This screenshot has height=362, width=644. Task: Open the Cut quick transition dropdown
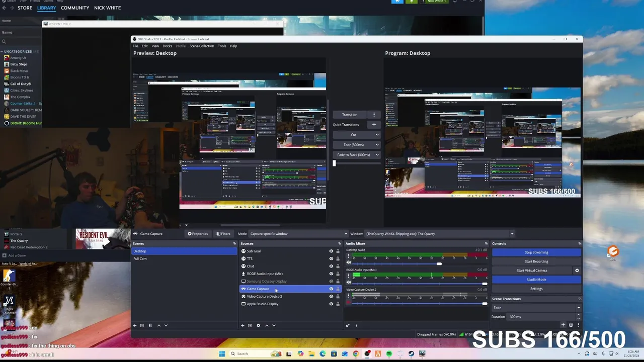click(x=356, y=135)
